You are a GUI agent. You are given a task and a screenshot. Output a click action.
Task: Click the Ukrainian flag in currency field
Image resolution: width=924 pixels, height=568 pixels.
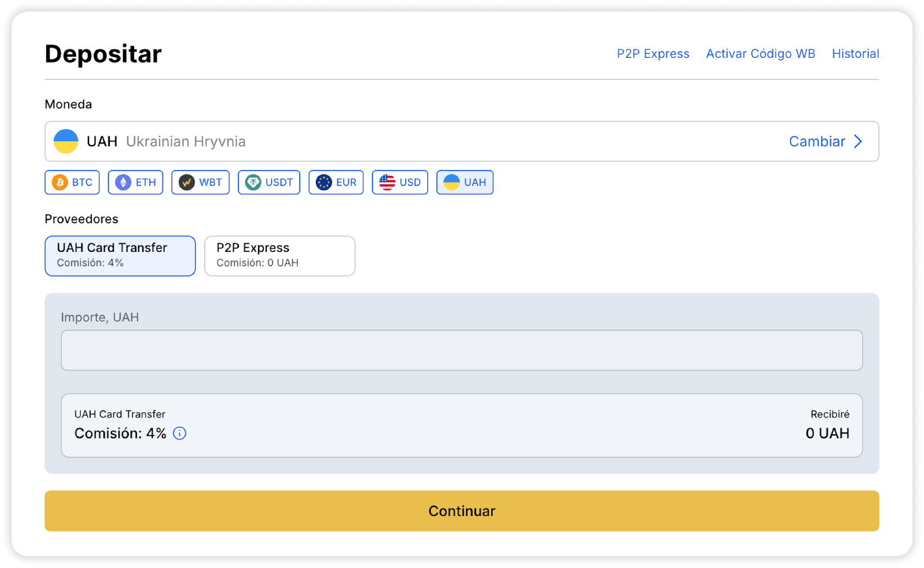[66, 142]
